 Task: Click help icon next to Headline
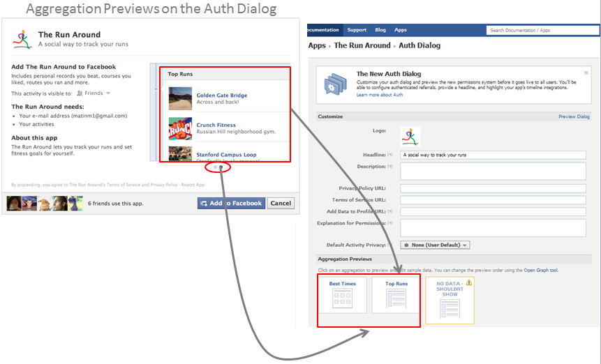coord(390,155)
